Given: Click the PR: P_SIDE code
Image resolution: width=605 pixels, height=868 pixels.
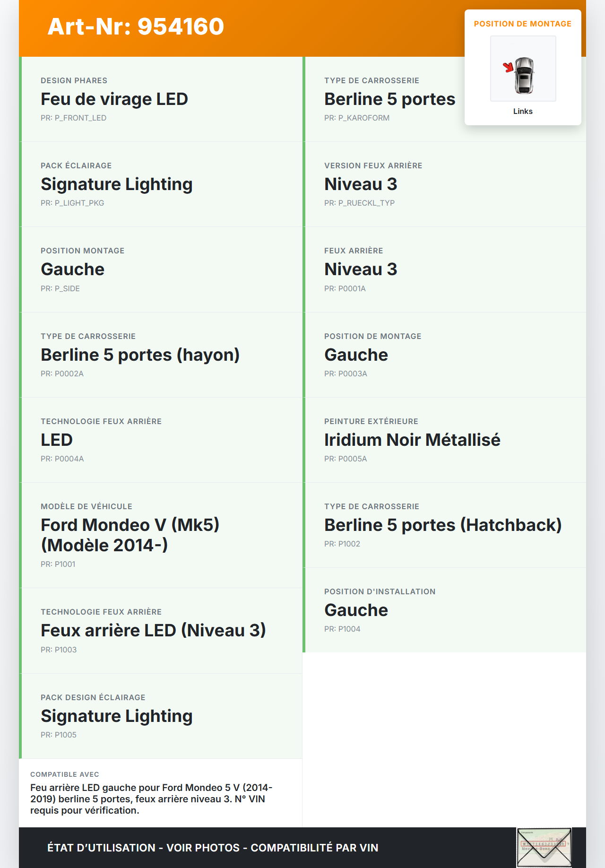Looking at the screenshot, I should [60, 288].
